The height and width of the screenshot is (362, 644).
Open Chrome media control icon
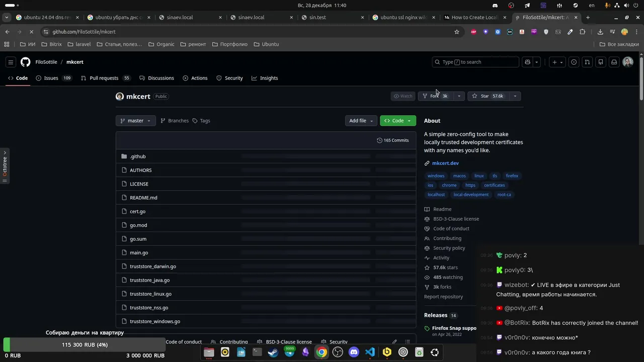point(612,32)
